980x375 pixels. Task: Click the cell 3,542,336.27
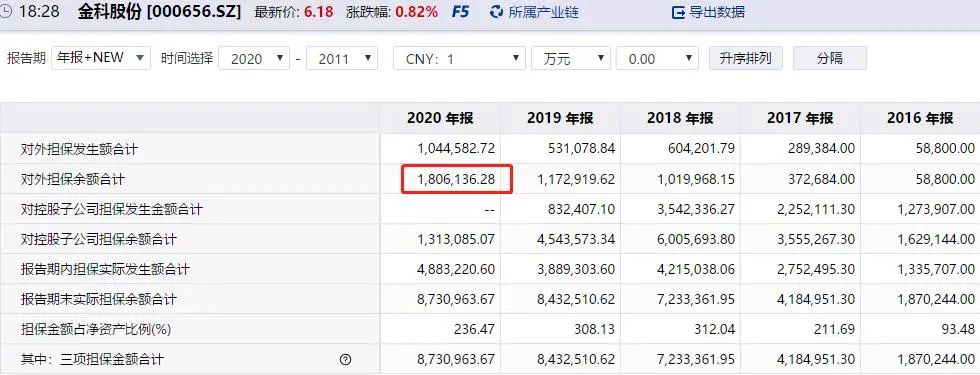[x=696, y=209]
